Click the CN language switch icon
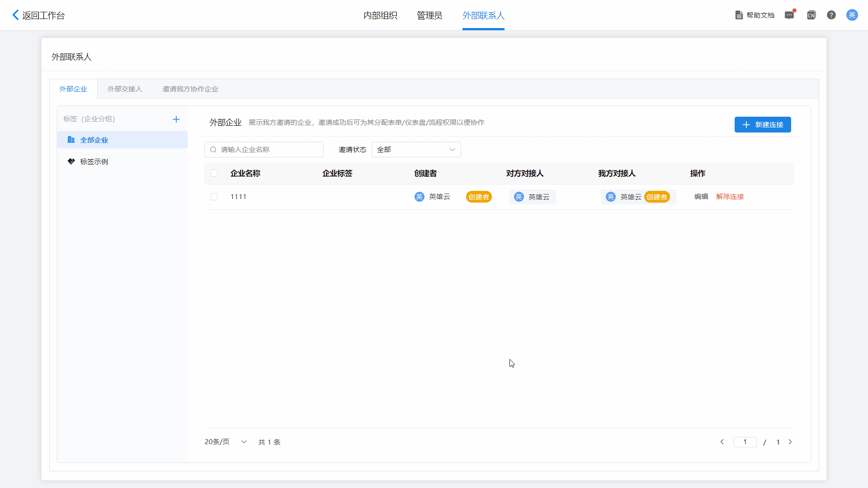The image size is (868, 488). (811, 15)
